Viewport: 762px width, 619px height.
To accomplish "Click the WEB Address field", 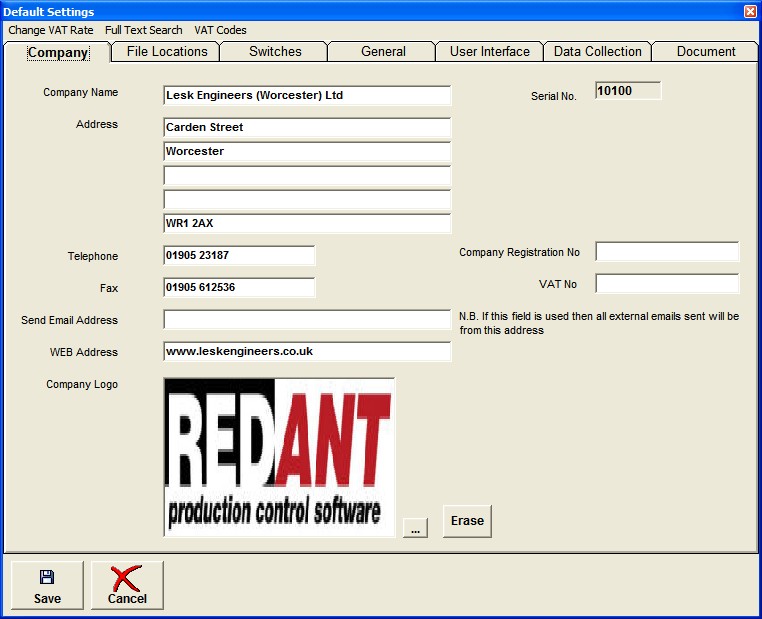I will 307,352.
